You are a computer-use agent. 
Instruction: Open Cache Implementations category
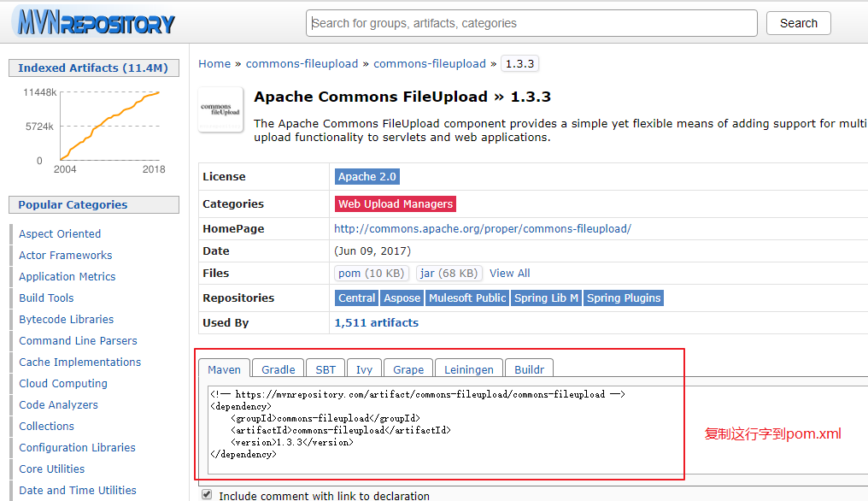(x=79, y=362)
